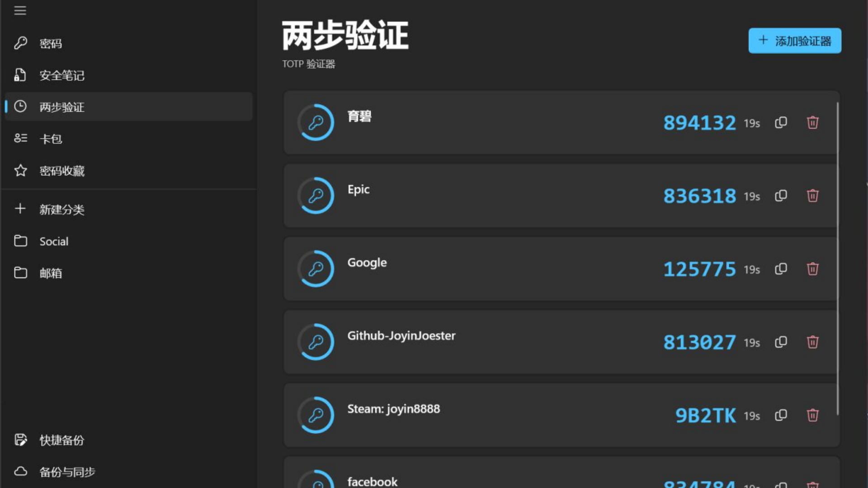The image size is (868, 488).
Task: Click the 育碧 code 894132
Action: coord(699,123)
